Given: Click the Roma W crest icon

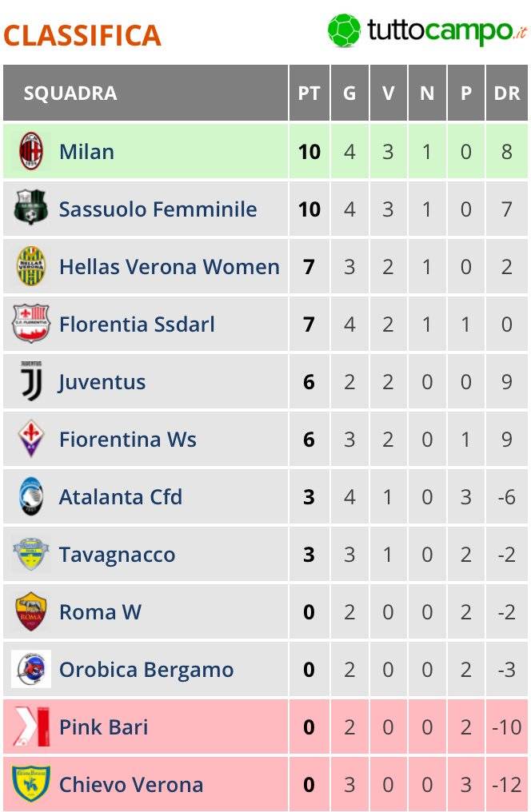Looking at the screenshot, I should coord(31,611).
